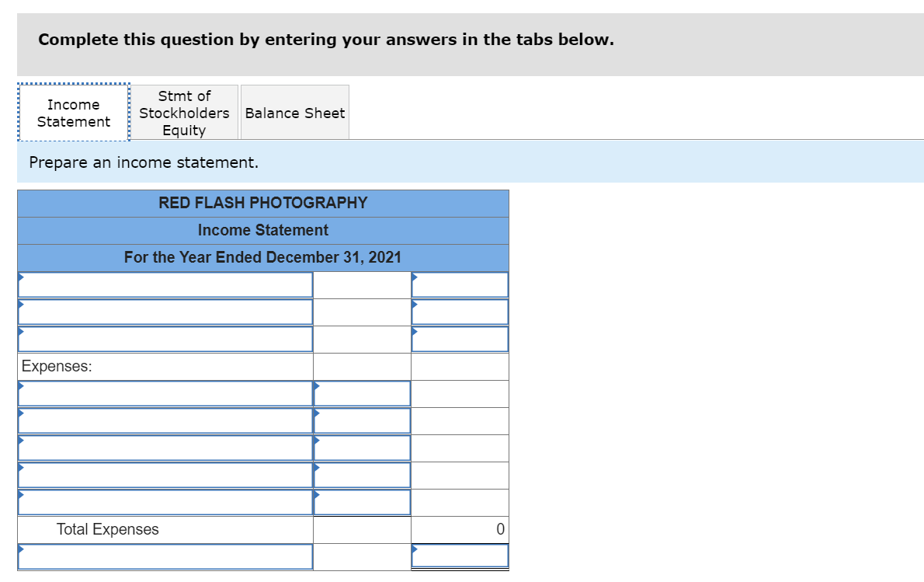The width and height of the screenshot is (924, 582).
Task: Open the third expense account dropdown
Action: 165,448
